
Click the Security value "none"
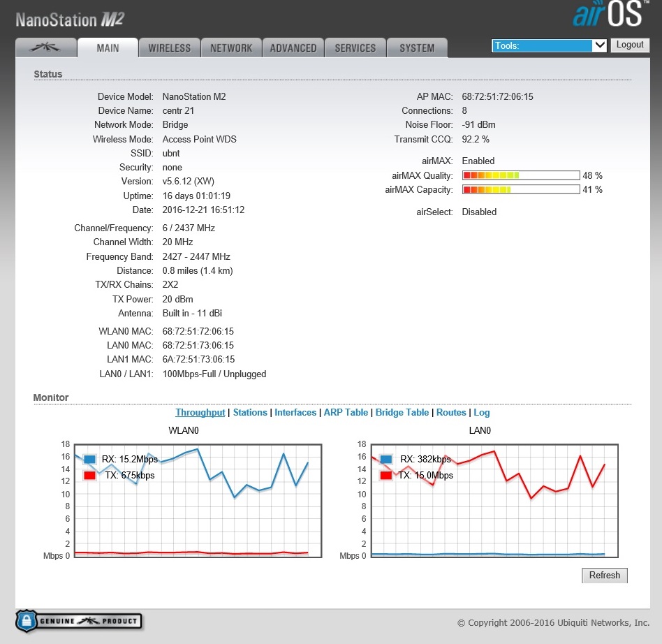pyautogui.click(x=172, y=167)
